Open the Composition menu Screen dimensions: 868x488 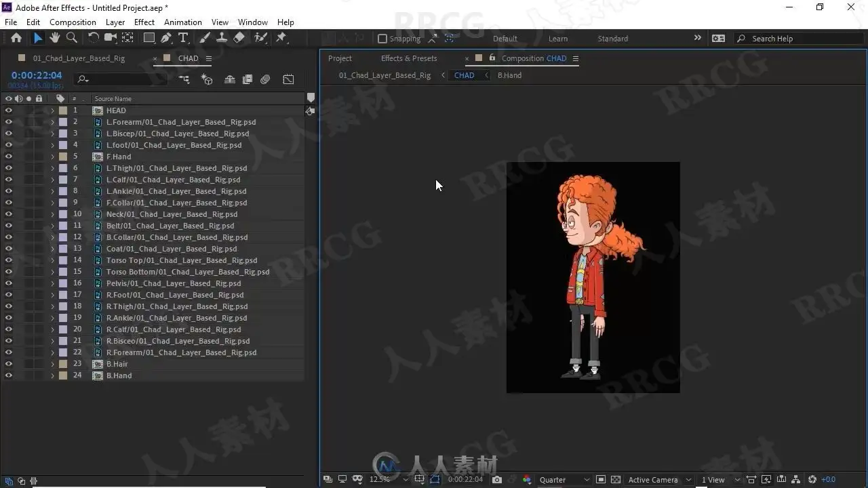[73, 22]
